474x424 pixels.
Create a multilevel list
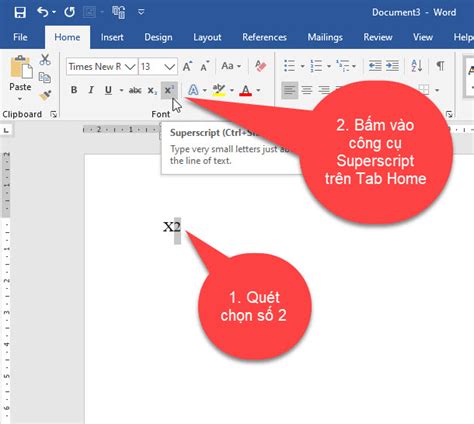(x=343, y=66)
